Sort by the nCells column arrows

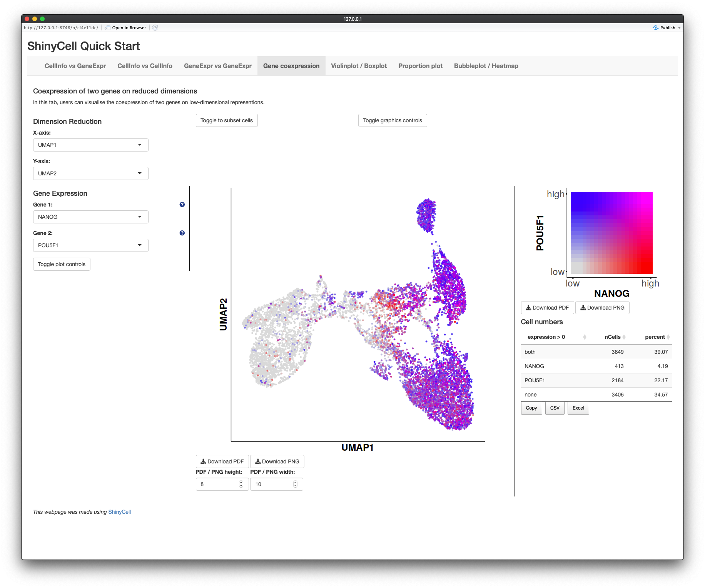624,337
